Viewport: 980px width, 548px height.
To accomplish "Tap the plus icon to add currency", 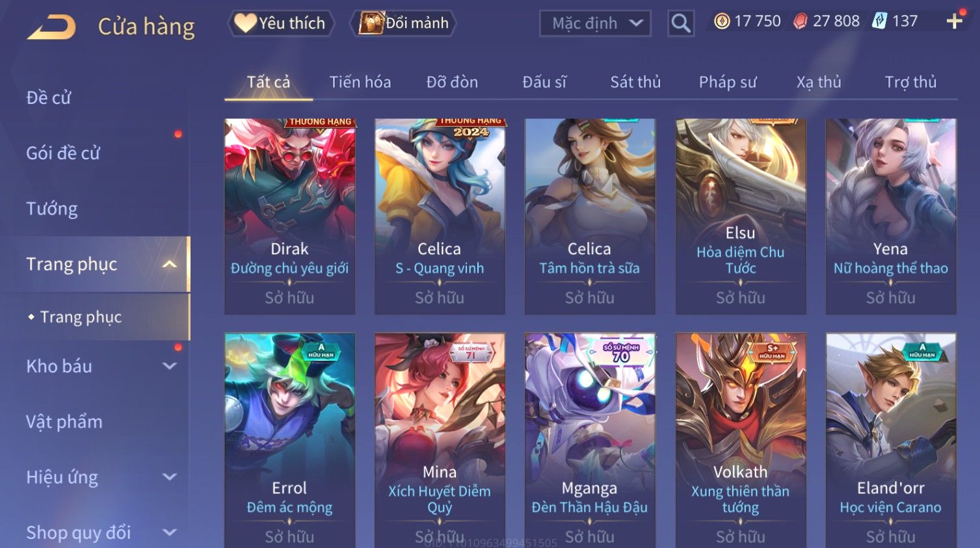I will coord(954,21).
